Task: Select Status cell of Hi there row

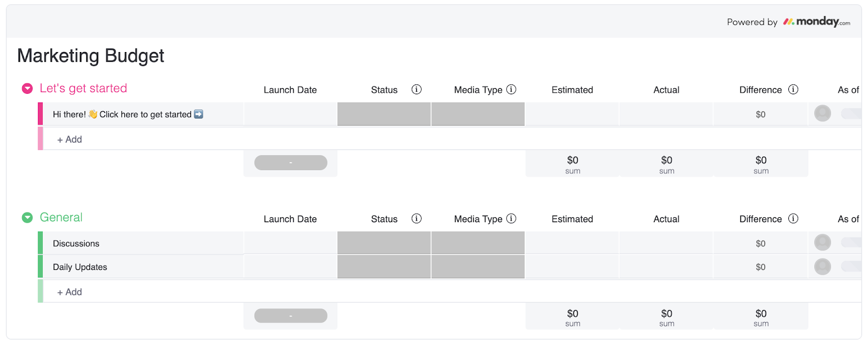Action: tap(384, 114)
